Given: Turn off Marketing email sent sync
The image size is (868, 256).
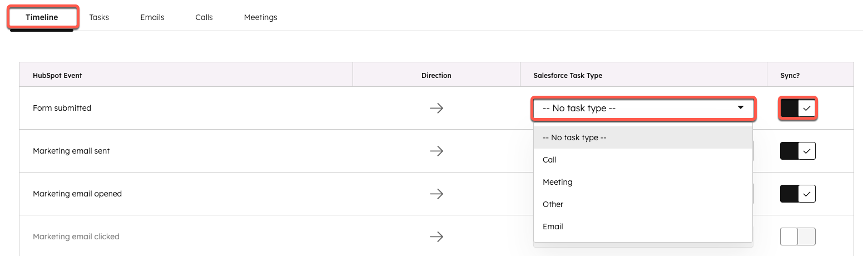Looking at the screenshot, I should tap(798, 151).
